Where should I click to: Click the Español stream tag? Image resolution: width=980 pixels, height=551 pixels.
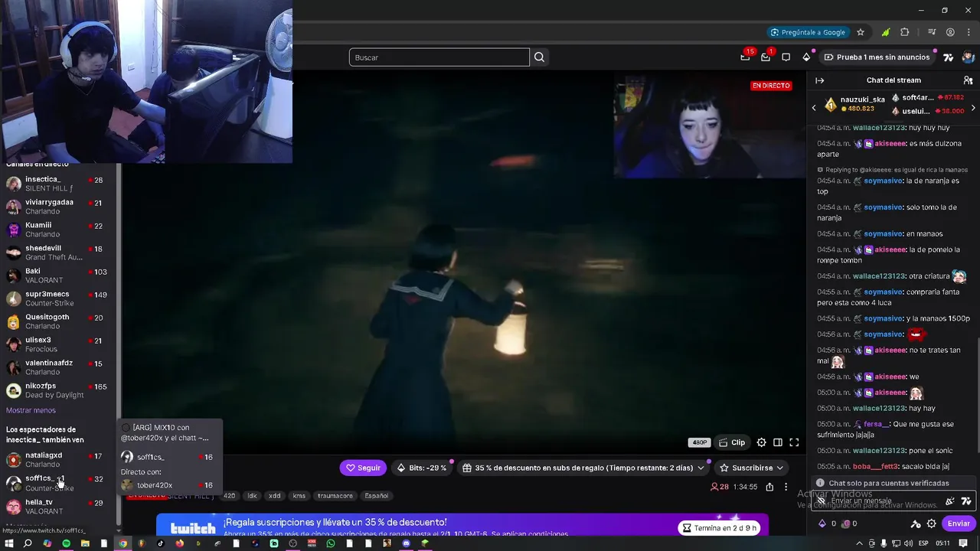(376, 496)
